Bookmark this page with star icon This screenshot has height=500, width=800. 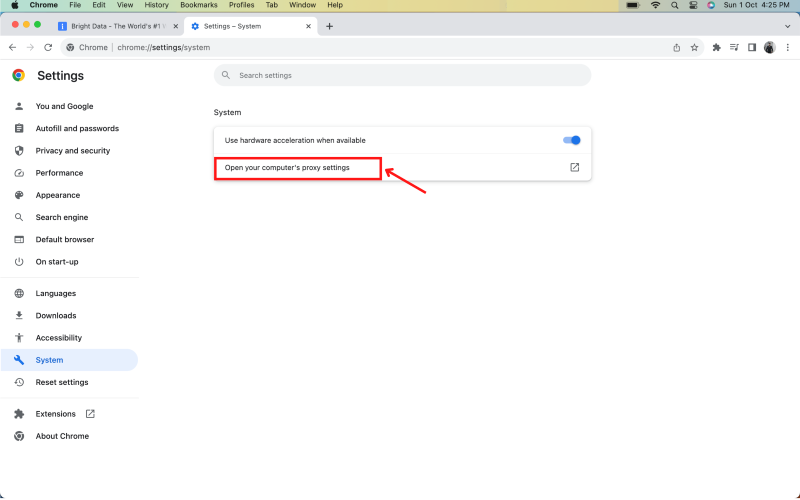coord(694,47)
